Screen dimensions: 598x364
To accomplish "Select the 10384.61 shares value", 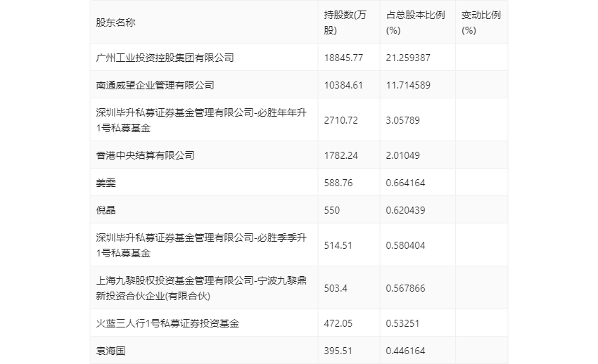I will pyautogui.click(x=343, y=85).
